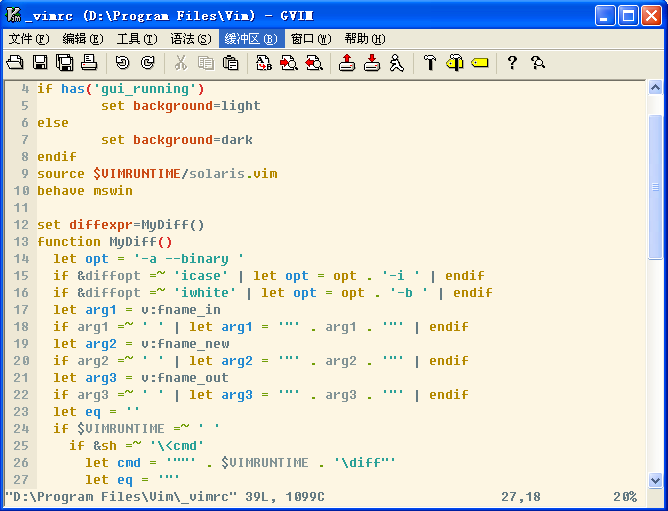The image size is (668, 511).
Task: Save current session using toolbar icon
Action: coord(372,63)
